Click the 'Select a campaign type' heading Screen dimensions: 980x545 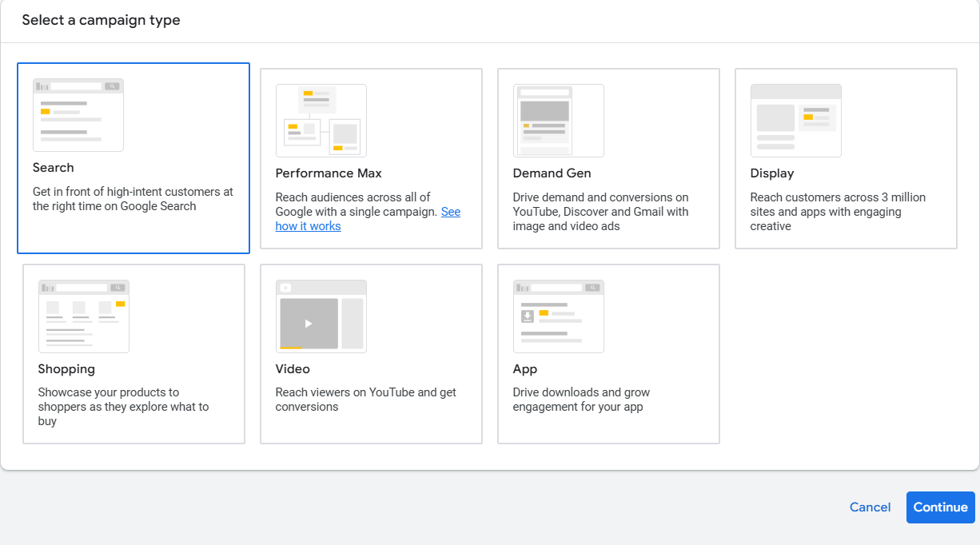[x=101, y=21]
